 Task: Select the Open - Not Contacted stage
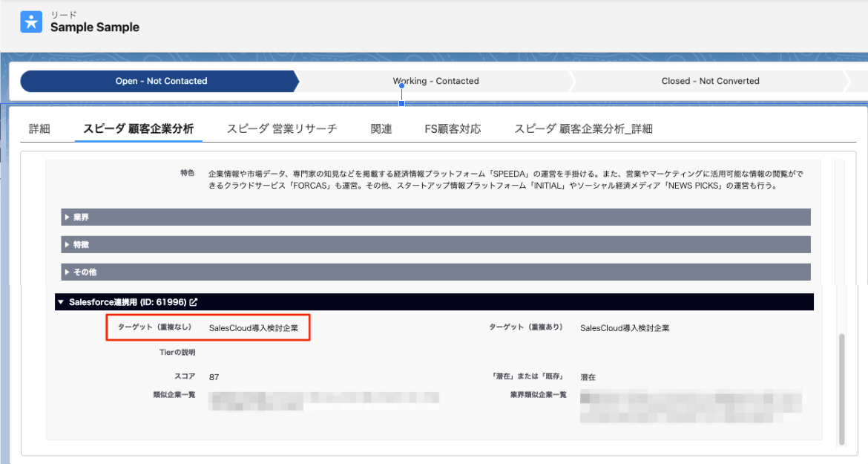tap(161, 81)
